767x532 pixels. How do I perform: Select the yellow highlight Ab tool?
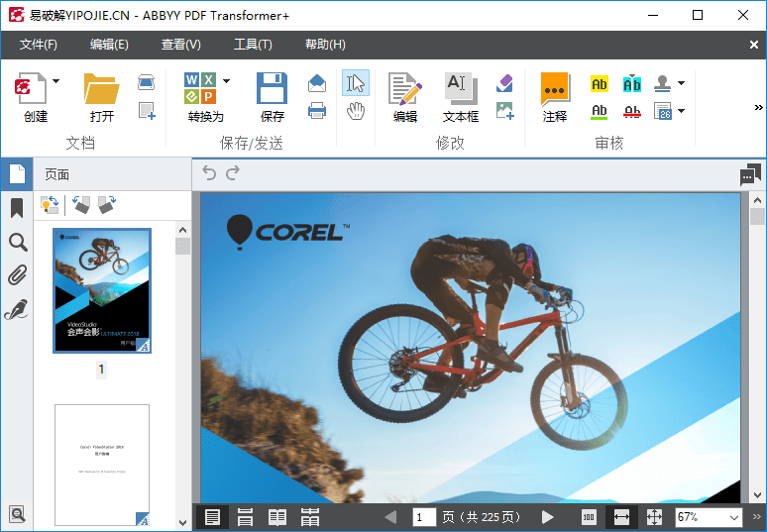click(x=600, y=84)
